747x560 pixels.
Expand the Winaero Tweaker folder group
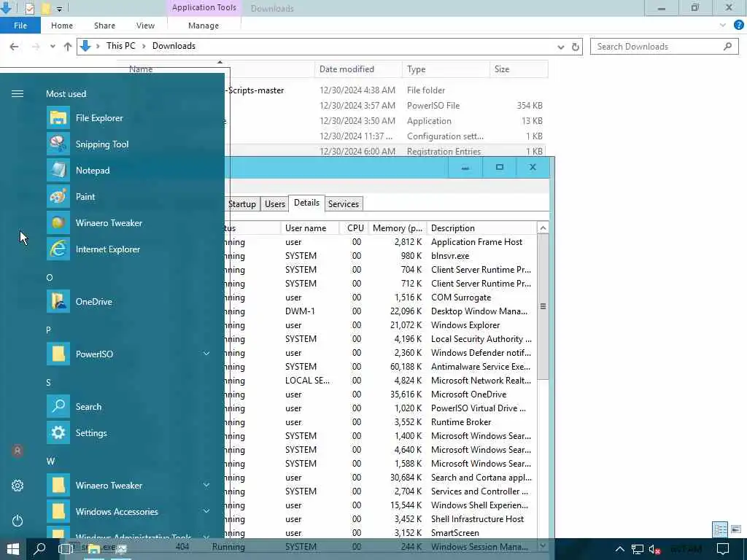pos(206,485)
